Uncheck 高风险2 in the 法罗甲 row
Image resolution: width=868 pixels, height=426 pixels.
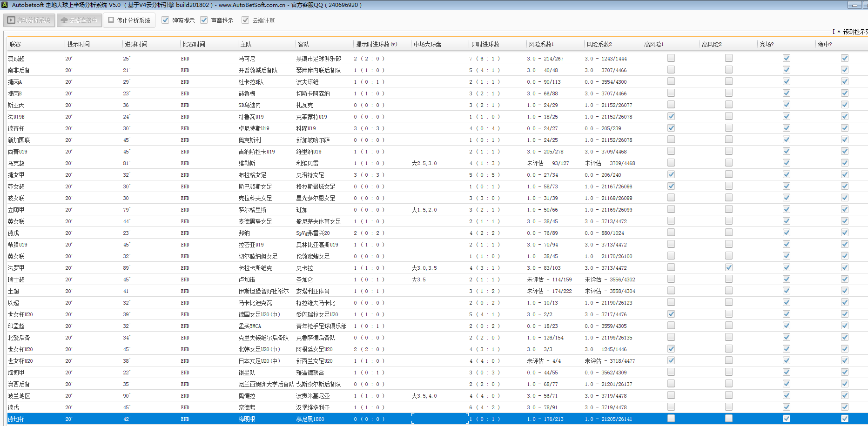point(728,267)
